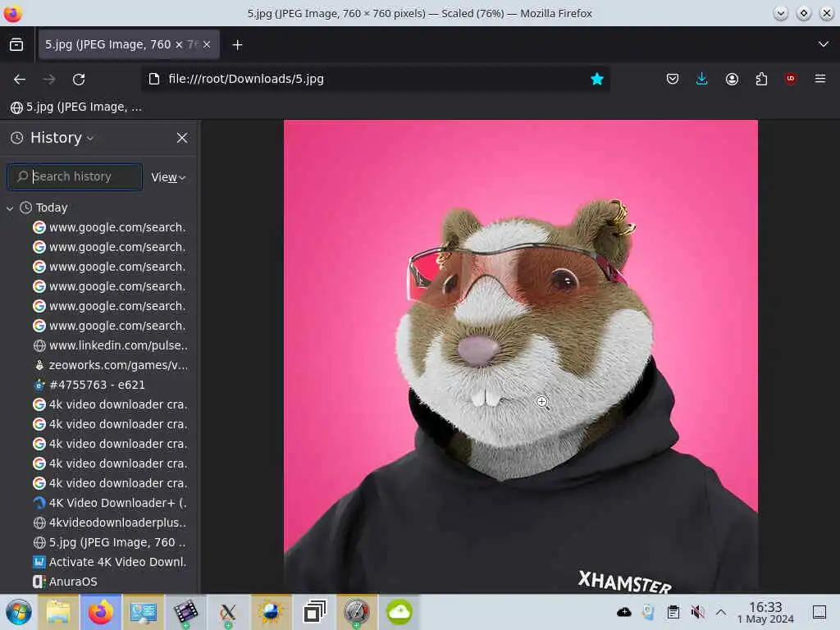The image size is (840, 630).
Task: Open the X application taskbar icon
Action: pyautogui.click(x=228, y=612)
